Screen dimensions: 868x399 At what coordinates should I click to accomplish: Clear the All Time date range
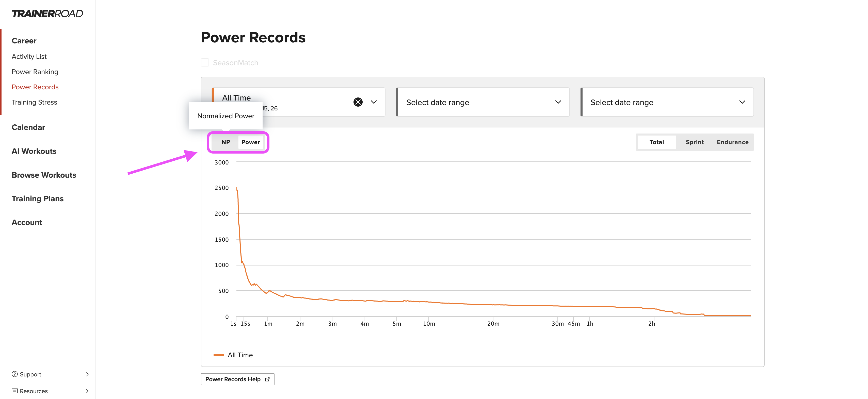(358, 102)
